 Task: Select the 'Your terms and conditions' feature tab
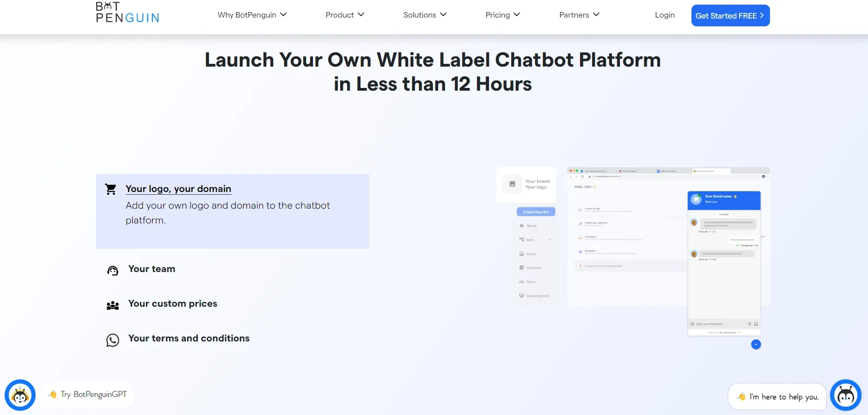coord(189,338)
